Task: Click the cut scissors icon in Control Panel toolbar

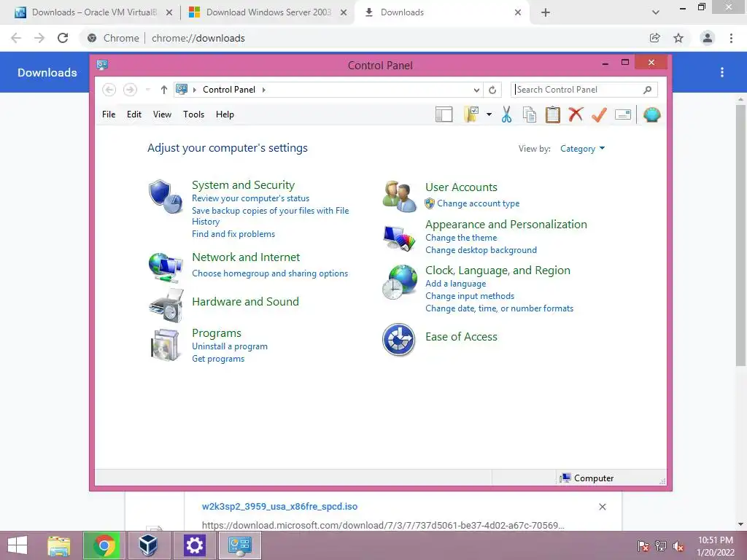Action: coord(506,114)
